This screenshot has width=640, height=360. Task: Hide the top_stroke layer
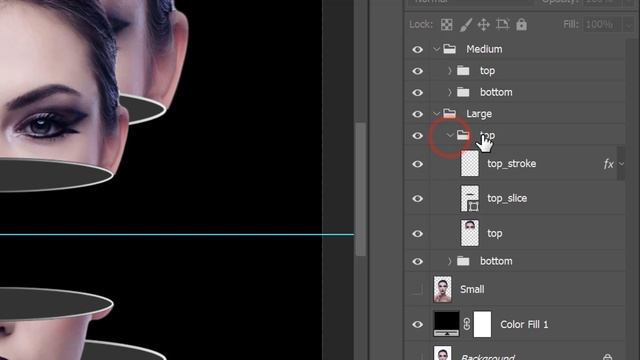(x=417, y=164)
